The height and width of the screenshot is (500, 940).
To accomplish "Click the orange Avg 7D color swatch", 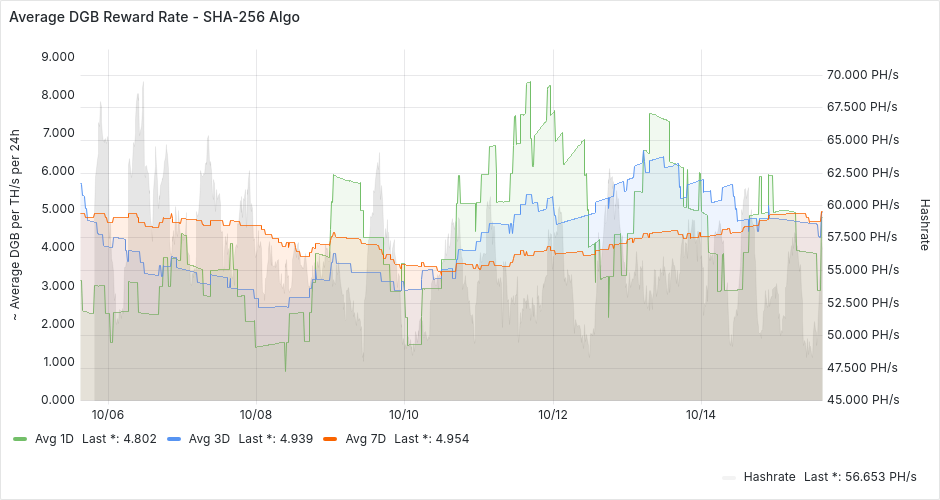I will pyautogui.click(x=330, y=439).
